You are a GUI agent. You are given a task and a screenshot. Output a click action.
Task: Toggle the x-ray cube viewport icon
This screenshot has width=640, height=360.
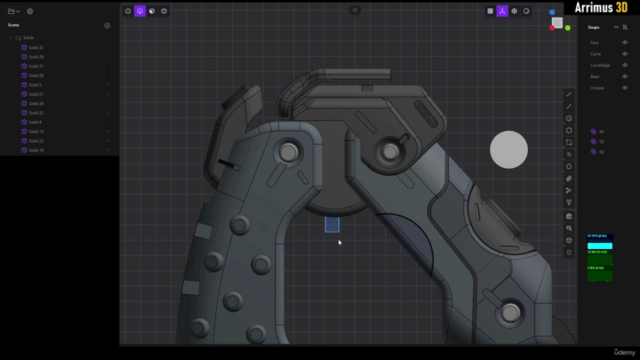514,11
